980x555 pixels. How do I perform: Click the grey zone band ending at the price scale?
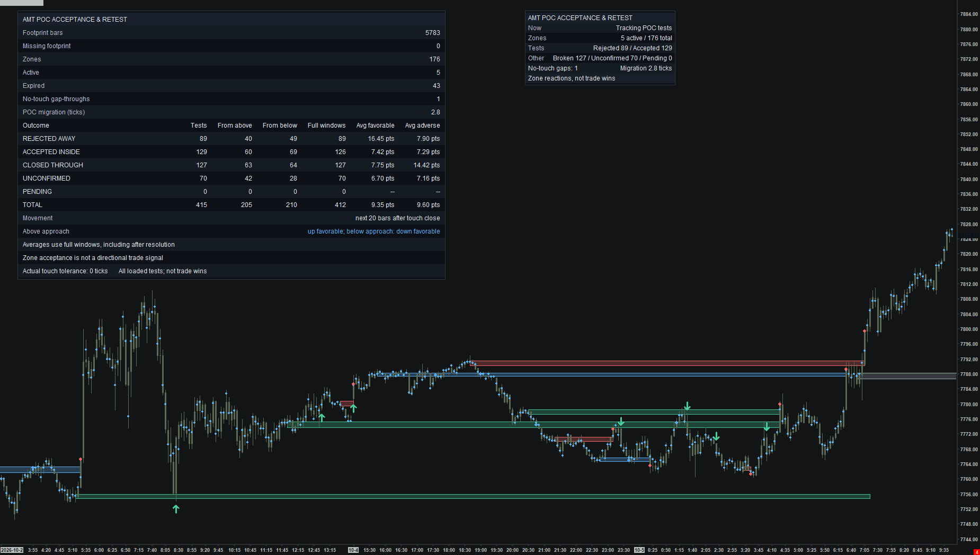pos(908,376)
